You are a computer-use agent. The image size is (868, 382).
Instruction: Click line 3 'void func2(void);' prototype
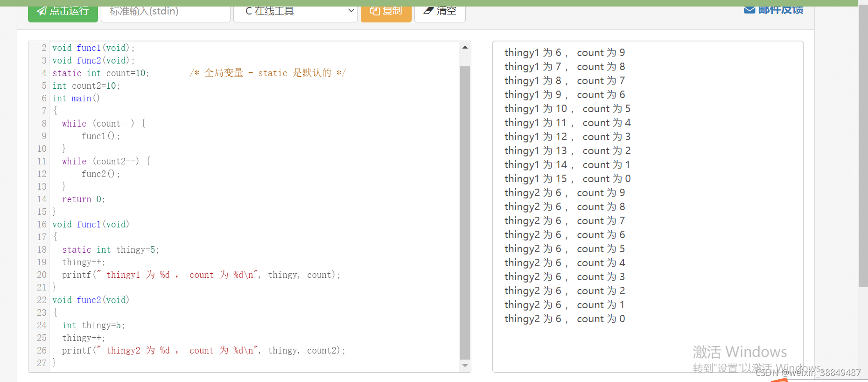click(93, 60)
